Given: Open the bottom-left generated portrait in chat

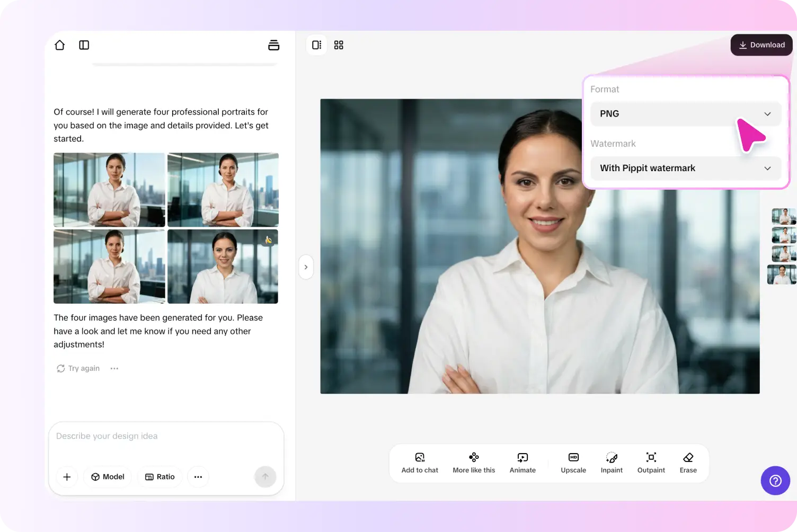Looking at the screenshot, I should pyautogui.click(x=109, y=267).
